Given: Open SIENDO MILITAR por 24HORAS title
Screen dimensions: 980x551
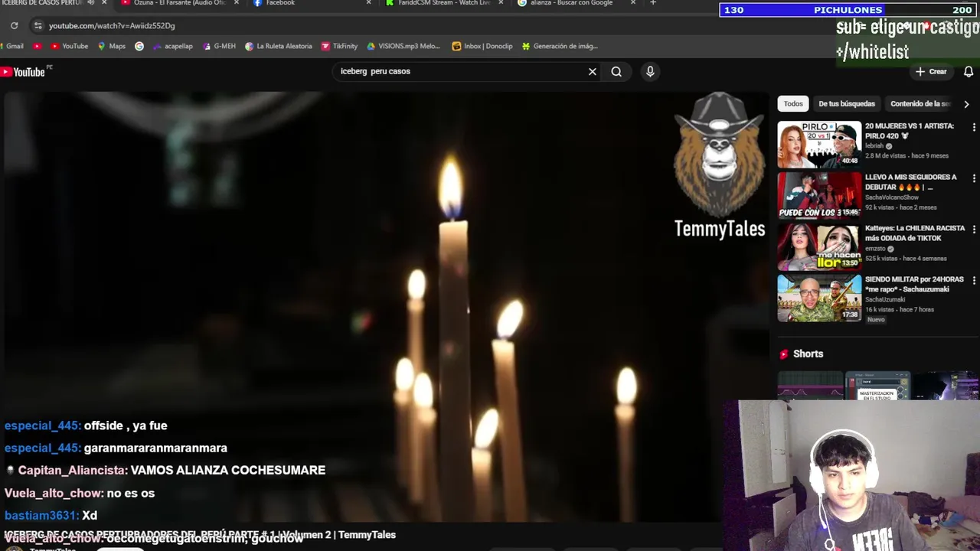Looking at the screenshot, I should 914,284.
